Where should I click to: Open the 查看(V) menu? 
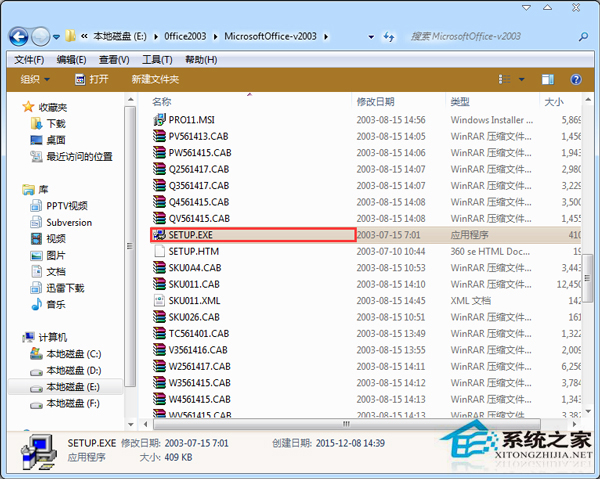click(114, 60)
